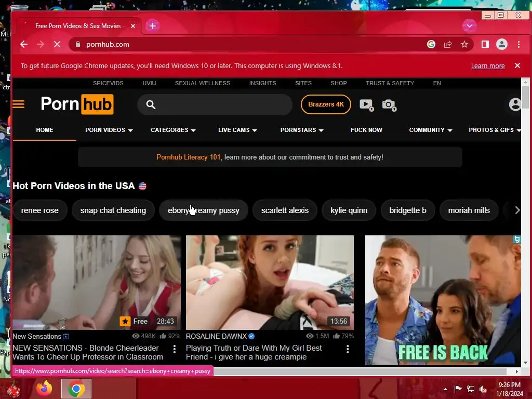Select the HOME tab

coord(45,130)
